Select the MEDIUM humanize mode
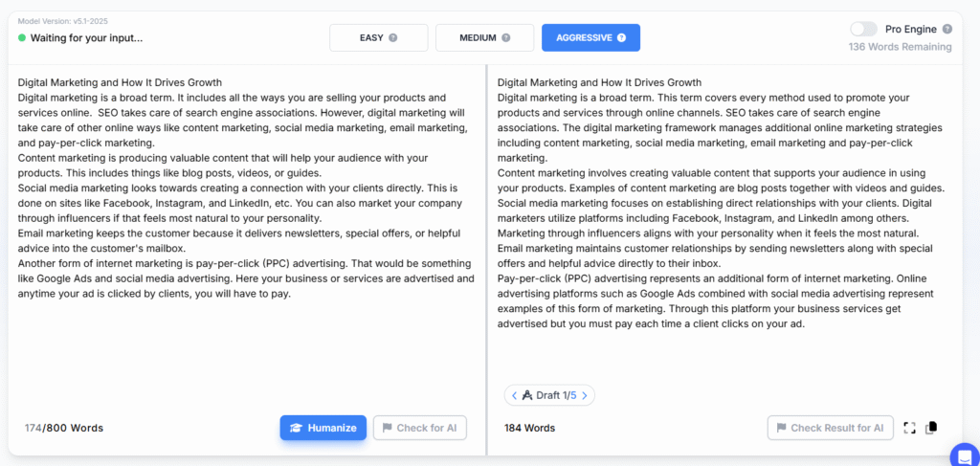 485,37
